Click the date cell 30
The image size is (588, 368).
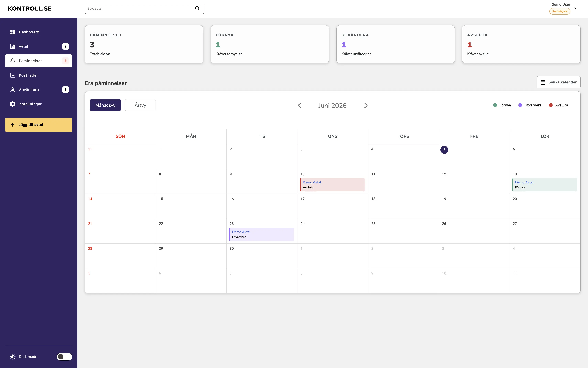pos(262,256)
